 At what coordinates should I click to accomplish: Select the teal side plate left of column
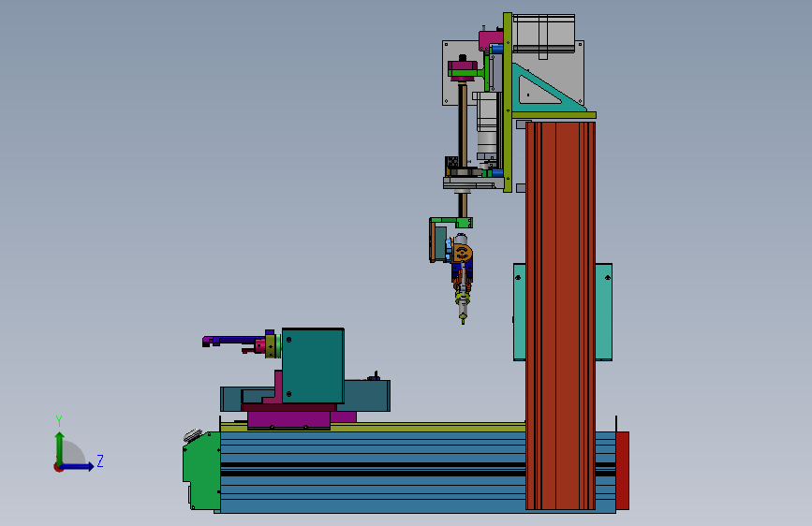pyautogui.click(x=520, y=312)
